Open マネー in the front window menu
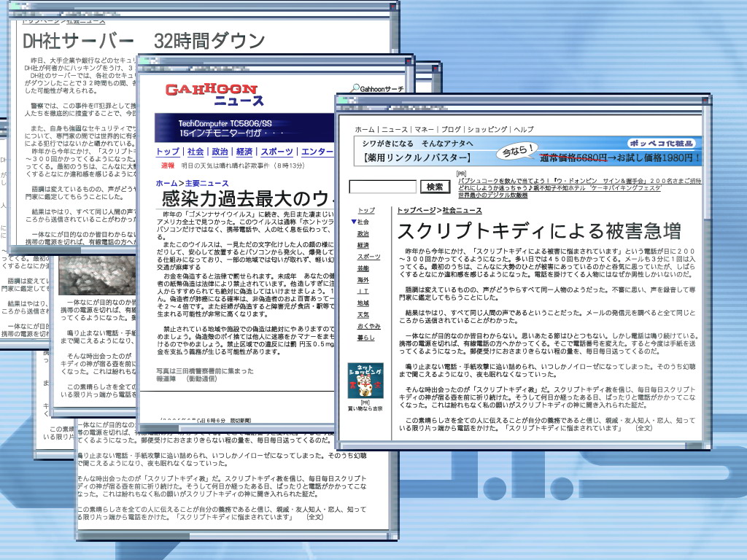The image size is (747, 560). coord(424,130)
